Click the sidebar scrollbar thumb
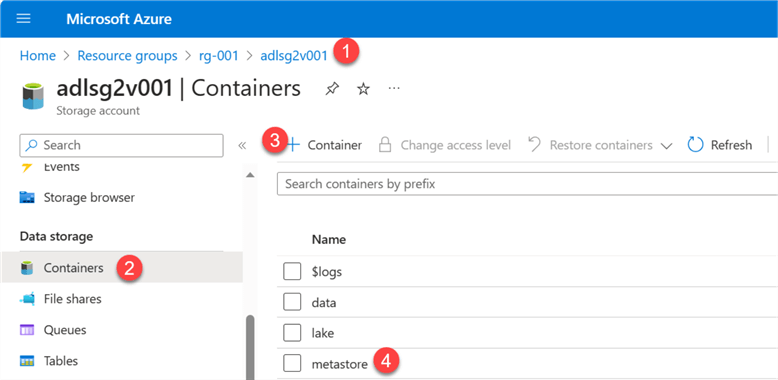The image size is (778, 380). [250, 347]
